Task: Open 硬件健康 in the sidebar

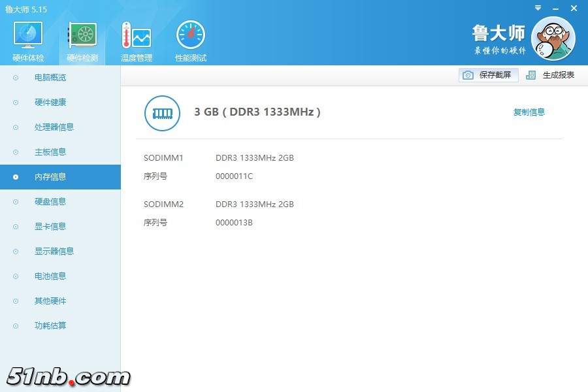Action: tap(50, 103)
